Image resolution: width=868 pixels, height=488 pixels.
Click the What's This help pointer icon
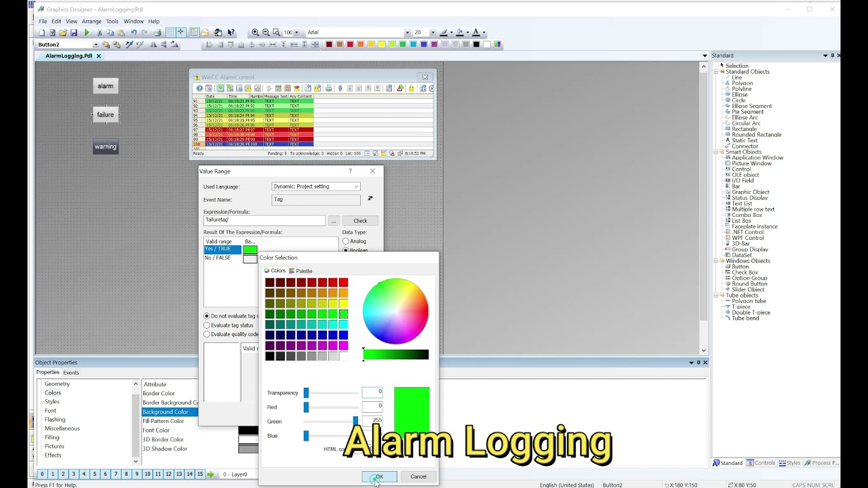(231, 33)
